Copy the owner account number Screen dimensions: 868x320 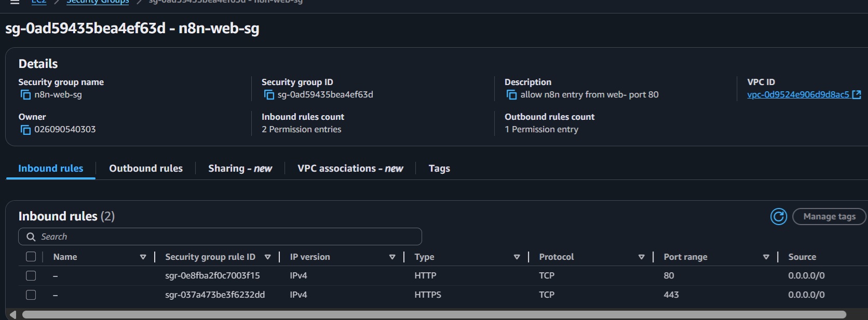point(25,130)
